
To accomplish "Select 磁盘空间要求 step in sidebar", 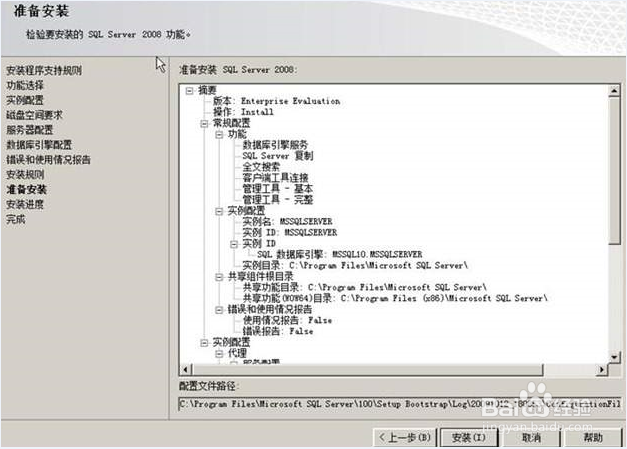I will (x=34, y=115).
